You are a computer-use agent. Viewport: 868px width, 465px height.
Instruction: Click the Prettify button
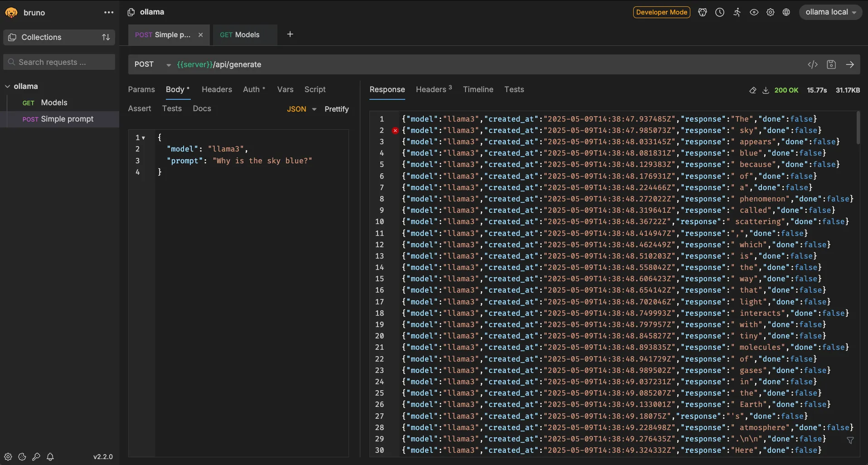[x=337, y=109]
